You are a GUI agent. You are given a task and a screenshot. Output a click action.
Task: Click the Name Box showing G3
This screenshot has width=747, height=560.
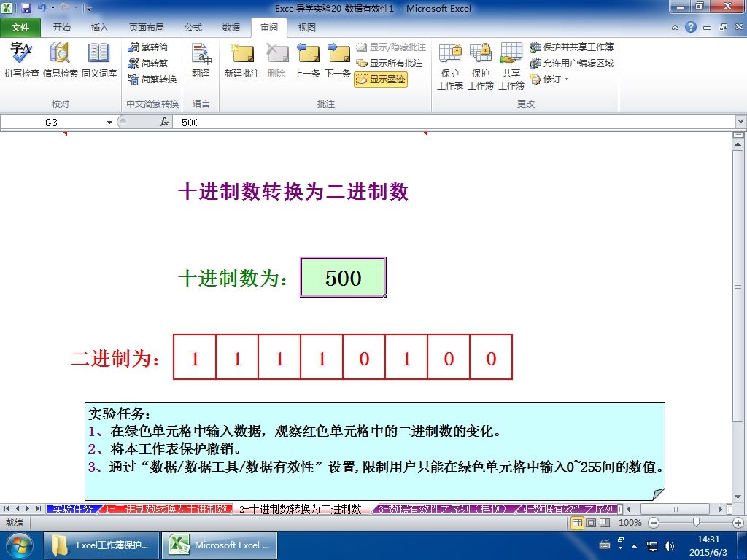52,122
